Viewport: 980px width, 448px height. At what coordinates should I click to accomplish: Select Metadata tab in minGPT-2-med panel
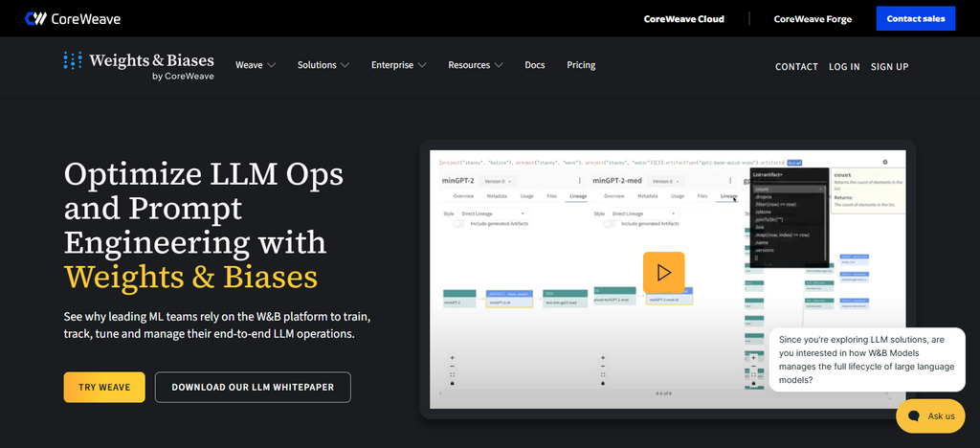point(648,196)
